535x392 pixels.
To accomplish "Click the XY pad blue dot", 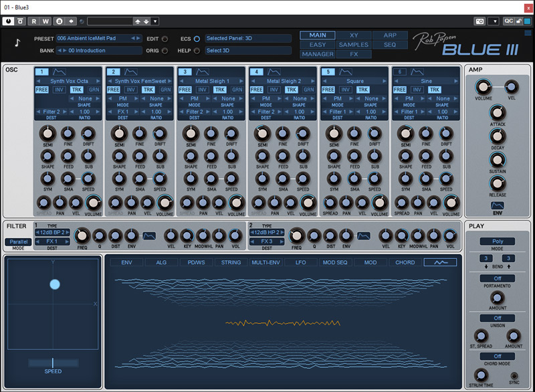I will 55,284.
